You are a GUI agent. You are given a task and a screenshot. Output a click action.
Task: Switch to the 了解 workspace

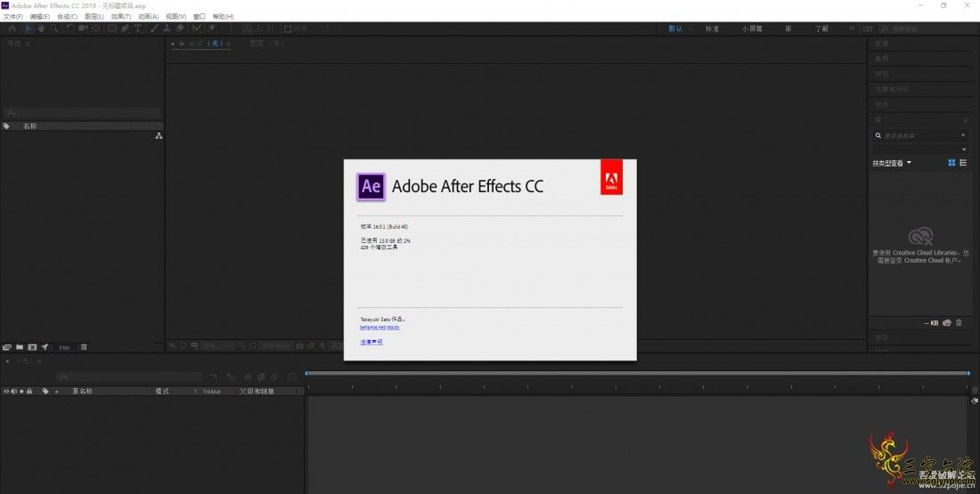(821, 28)
